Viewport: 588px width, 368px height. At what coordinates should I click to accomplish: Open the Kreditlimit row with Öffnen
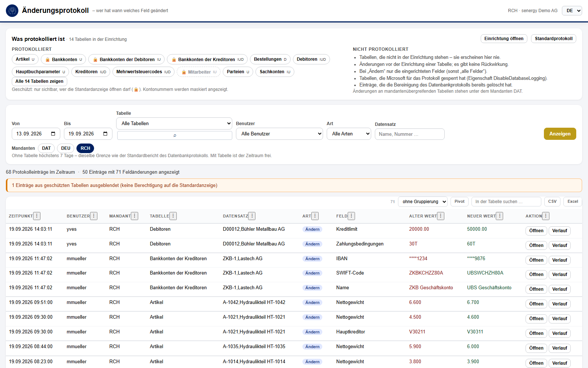(536, 231)
